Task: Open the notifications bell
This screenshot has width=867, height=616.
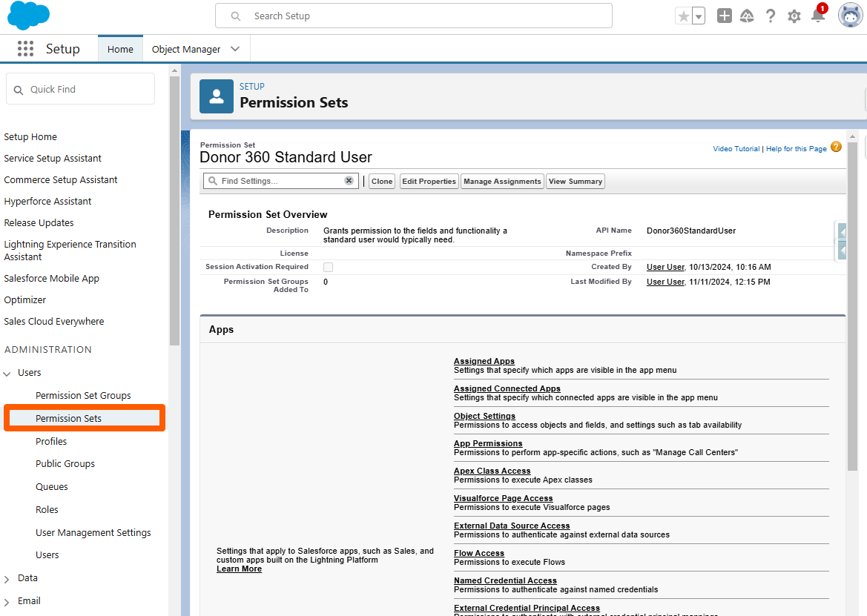Action: [x=818, y=15]
